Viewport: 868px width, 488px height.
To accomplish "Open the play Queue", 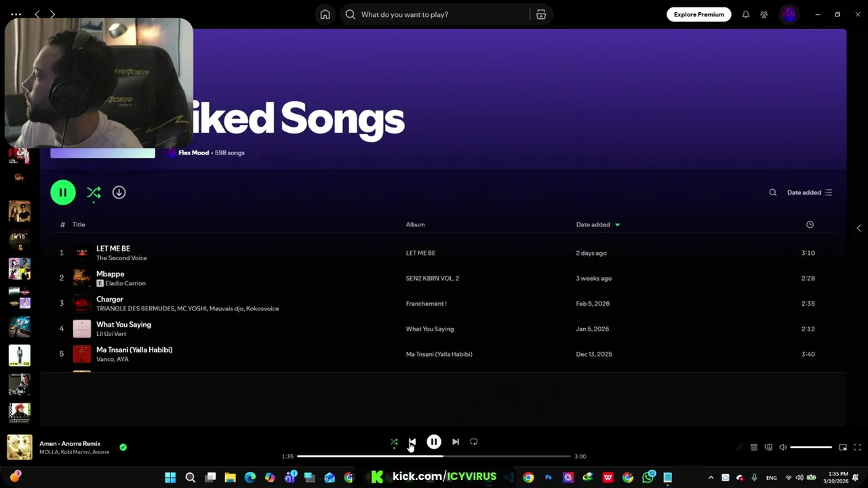I will (753, 447).
